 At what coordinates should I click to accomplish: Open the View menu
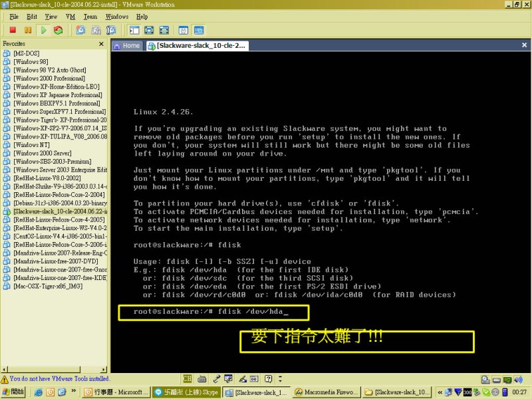(x=51, y=17)
